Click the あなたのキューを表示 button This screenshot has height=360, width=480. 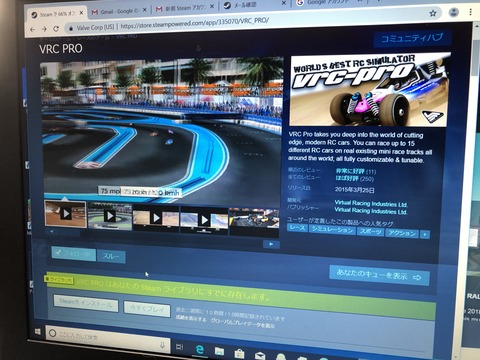pyautogui.click(x=379, y=275)
